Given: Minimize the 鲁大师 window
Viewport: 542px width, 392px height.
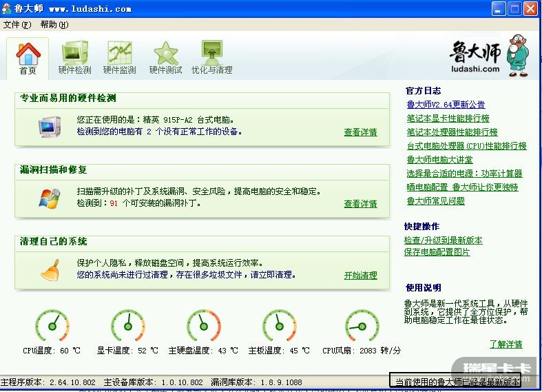Looking at the screenshot, I should (498, 9).
